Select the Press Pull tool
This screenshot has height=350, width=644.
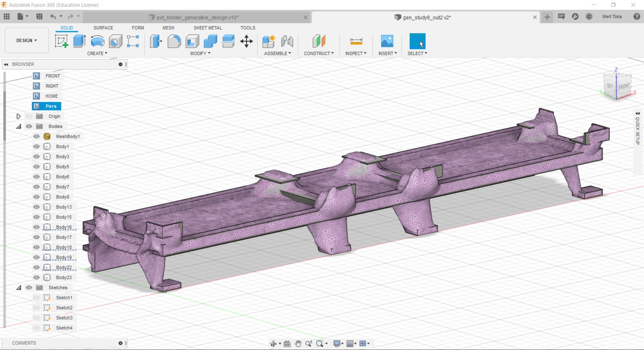coord(156,41)
